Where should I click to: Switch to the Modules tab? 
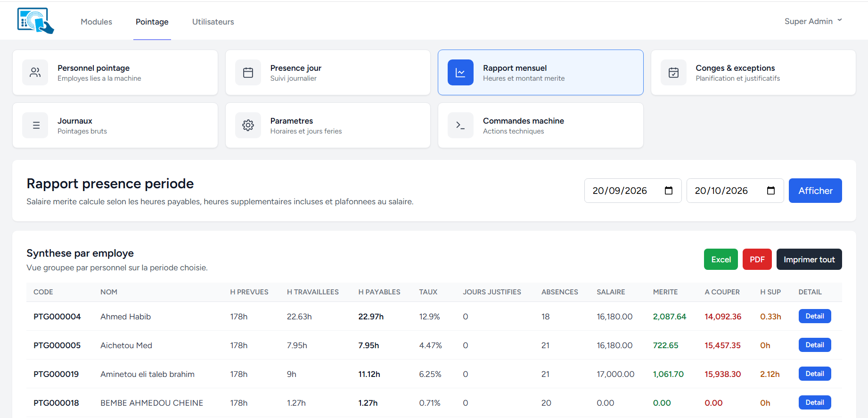point(96,22)
